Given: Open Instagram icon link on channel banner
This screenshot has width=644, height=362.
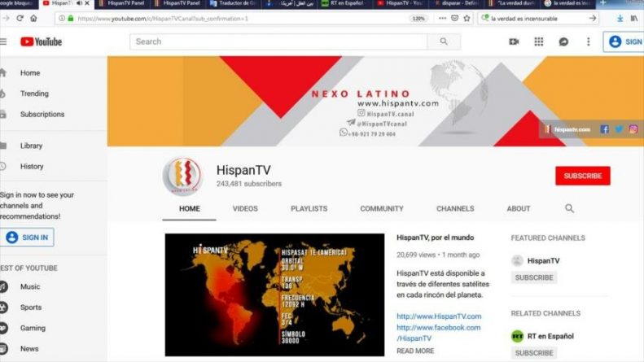Looking at the screenshot, I should pos(633,129).
